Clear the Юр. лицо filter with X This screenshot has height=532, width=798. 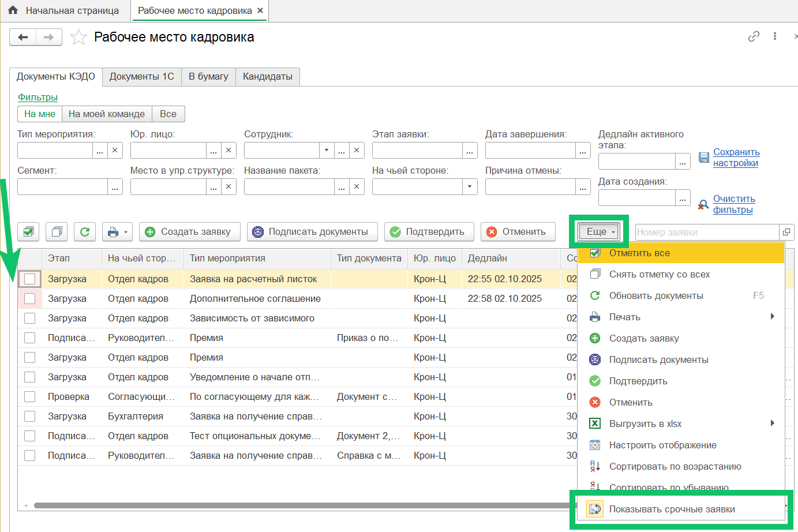pos(228,151)
